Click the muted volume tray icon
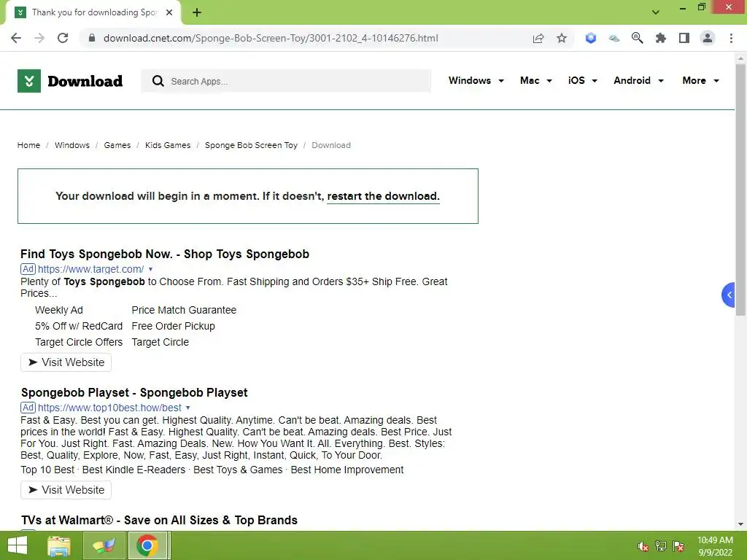 click(x=643, y=546)
